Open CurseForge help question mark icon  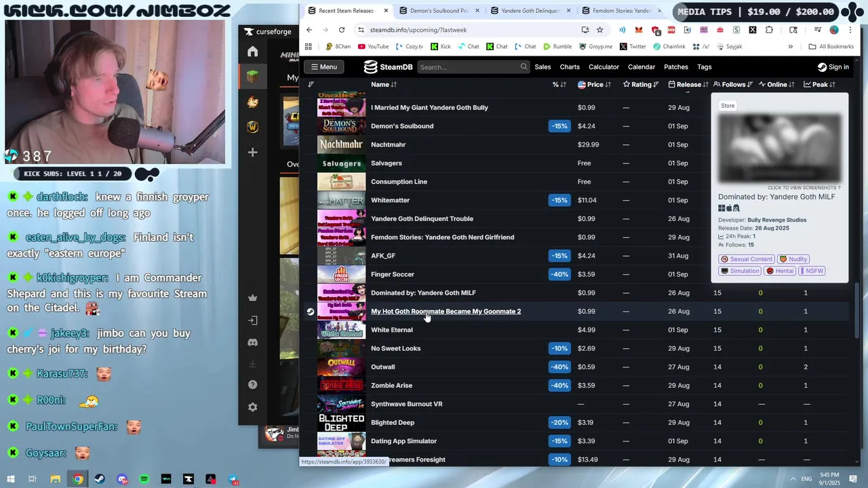253,385
